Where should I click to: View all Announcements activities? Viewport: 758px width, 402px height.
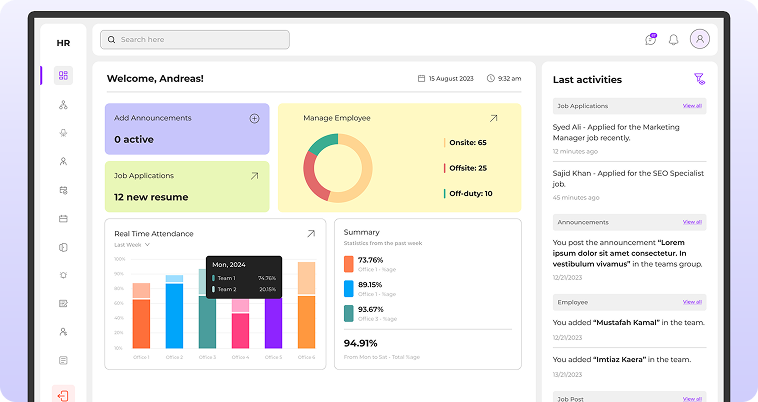point(692,222)
